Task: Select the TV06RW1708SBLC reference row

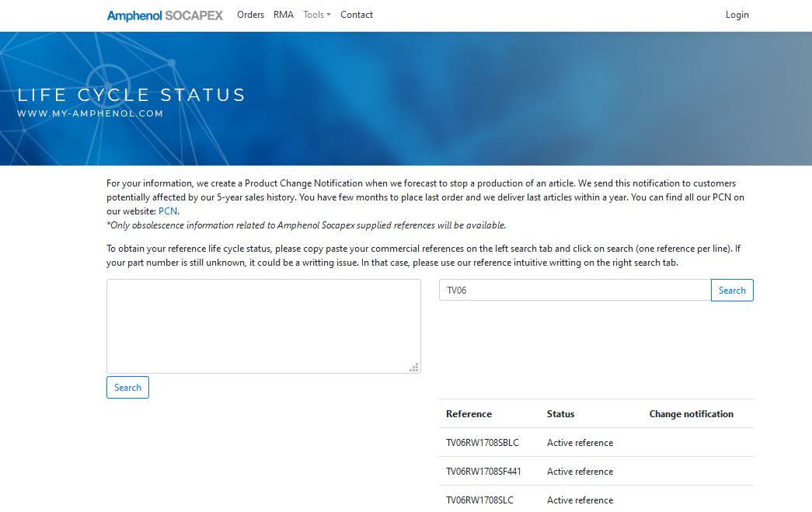Action: point(596,443)
